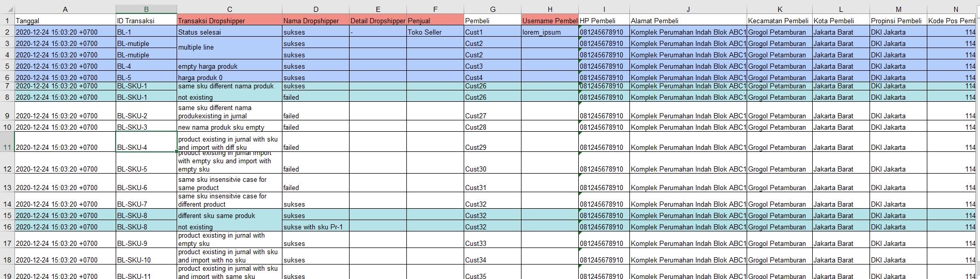
Task: Select column C header
Action: [229, 9]
